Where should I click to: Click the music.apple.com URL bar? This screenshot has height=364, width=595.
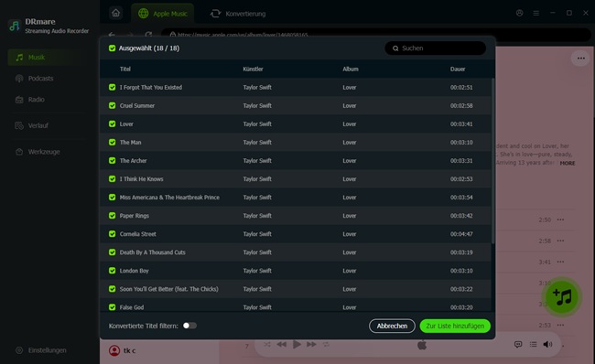[375, 35]
